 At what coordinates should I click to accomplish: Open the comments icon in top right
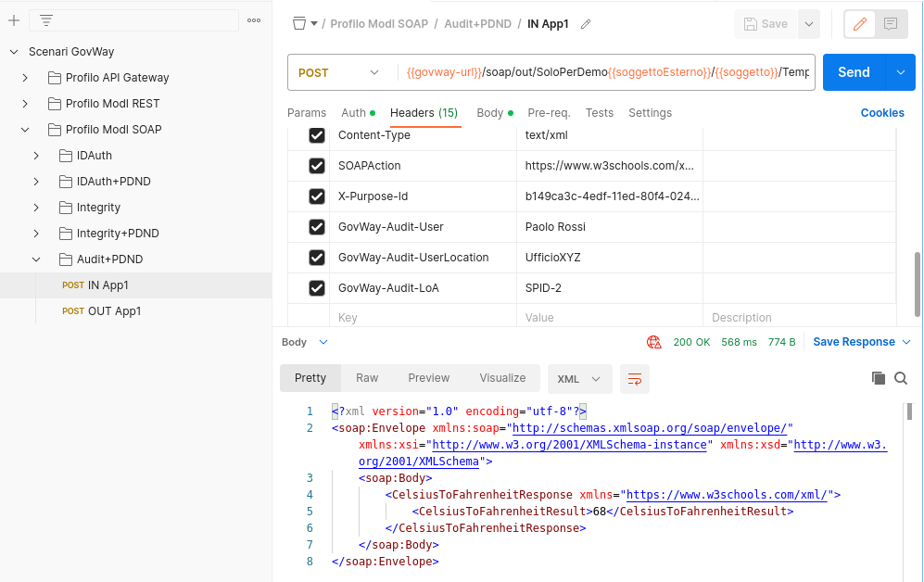point(891,24)
